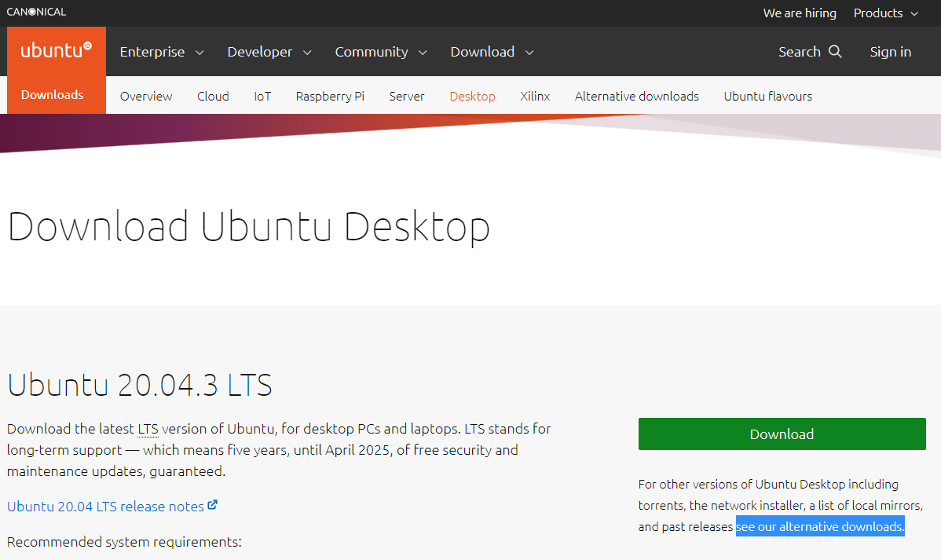Expand the Products dropdown chevron
941x560 pixels.
tap(914, 14)
